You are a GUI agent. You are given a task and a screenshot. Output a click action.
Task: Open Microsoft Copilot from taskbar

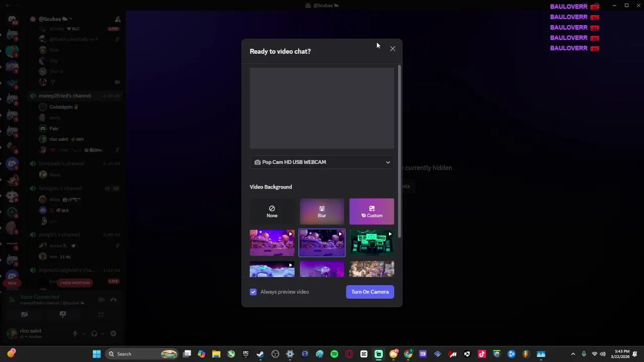click(x=201, y=354)
